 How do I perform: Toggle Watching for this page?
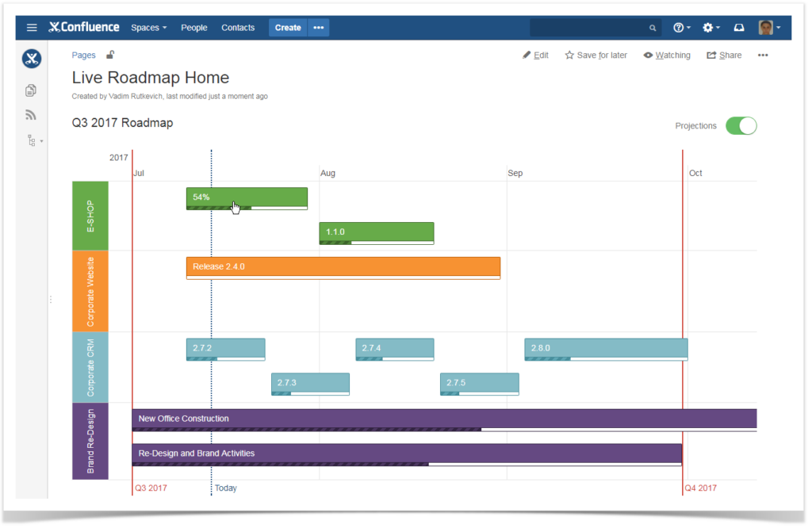tap(666, 55)
